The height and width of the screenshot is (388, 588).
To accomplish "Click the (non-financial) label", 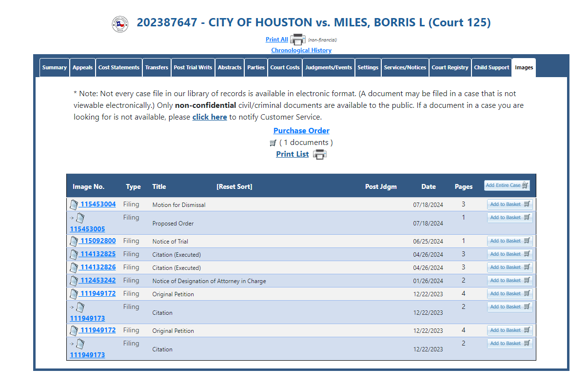I will point(322,40).
